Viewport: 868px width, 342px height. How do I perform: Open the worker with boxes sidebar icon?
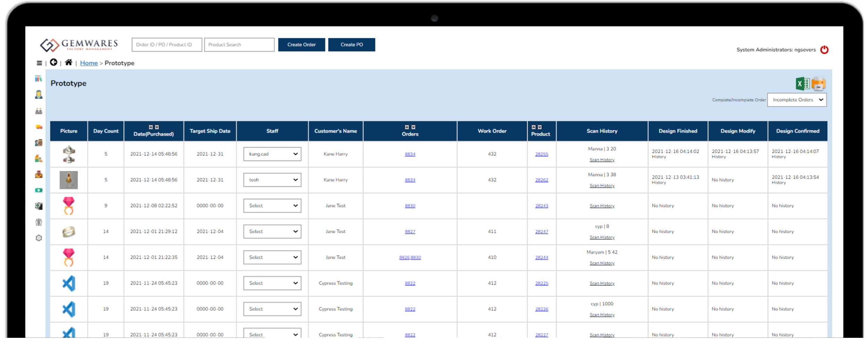(39, 143)
